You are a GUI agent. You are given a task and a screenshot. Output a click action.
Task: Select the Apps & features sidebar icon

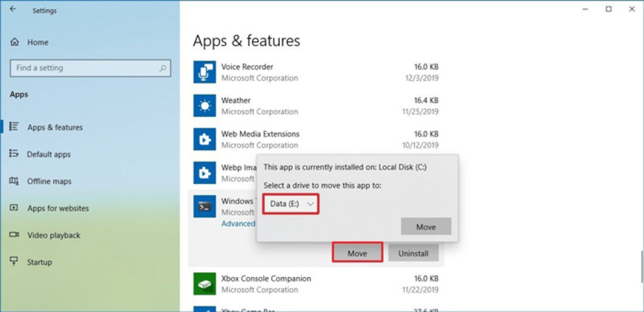pos(14,126)
